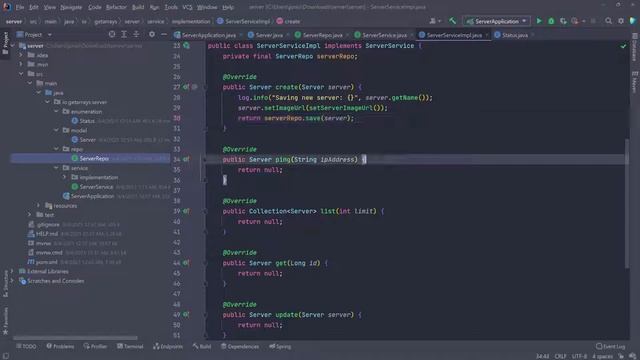The height and width of the screenshot is (360, 640).
Task: Run with coverage icon in toolbar
Action: pyautogui.click(x=563, y=21)
